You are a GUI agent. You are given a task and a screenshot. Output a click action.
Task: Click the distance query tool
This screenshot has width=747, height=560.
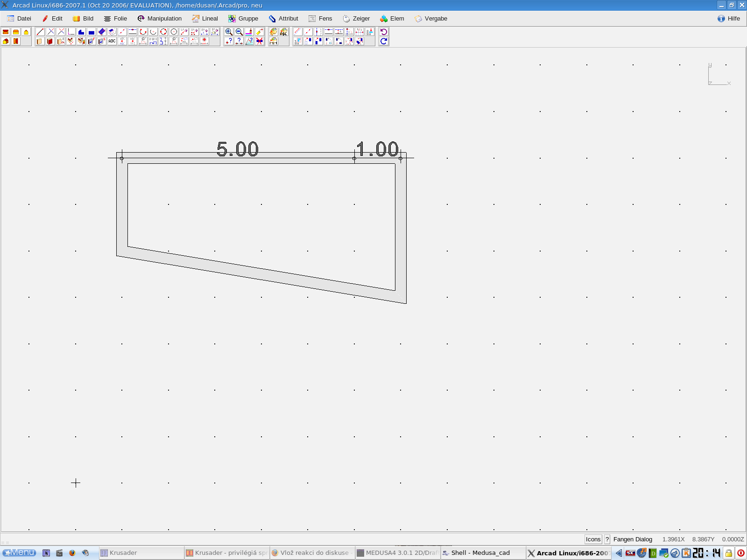pos(239,41)
